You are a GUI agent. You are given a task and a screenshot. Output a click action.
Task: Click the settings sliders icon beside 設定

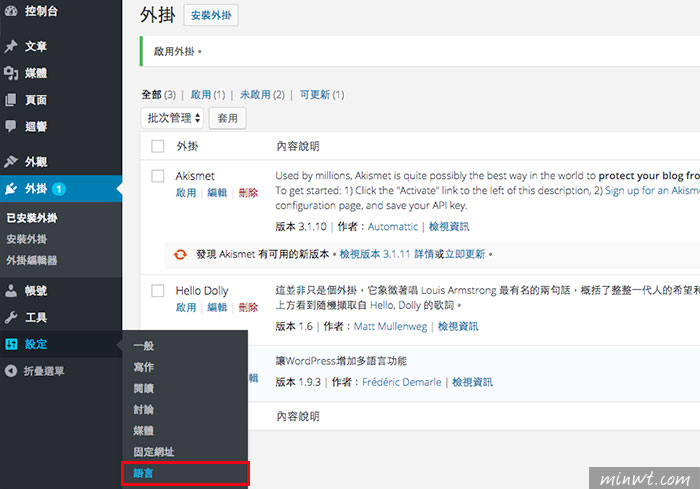point(11,344)
